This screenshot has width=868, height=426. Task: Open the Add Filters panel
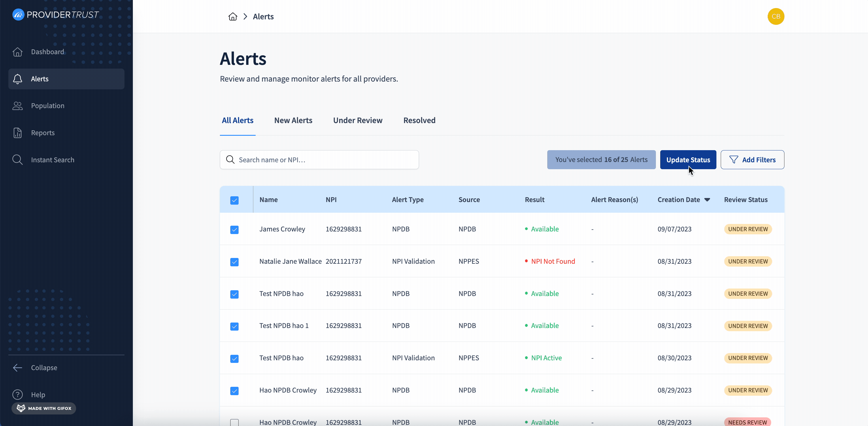click(752, 160)
